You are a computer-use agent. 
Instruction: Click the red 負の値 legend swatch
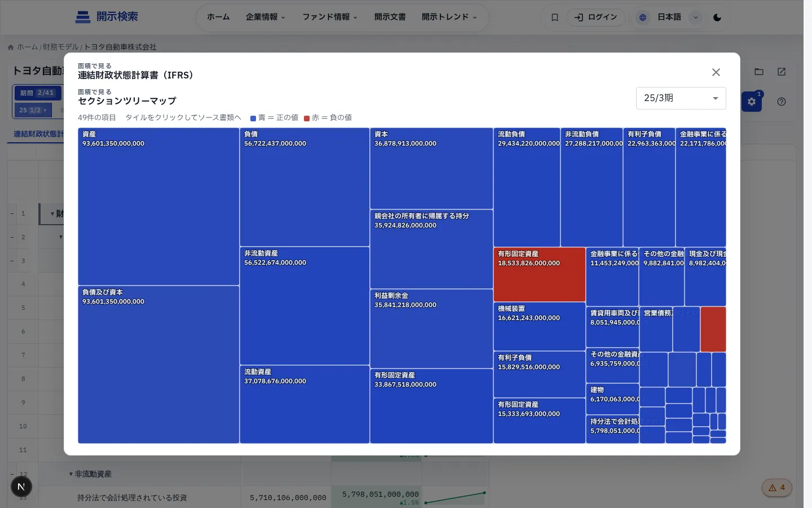point(307,118)
